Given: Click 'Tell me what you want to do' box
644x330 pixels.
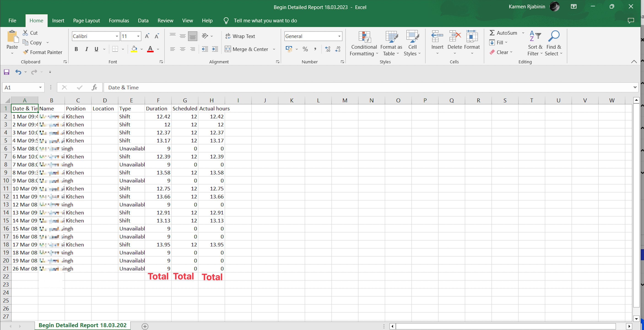Looking at the screenshot, I should (x=265, y=21).
